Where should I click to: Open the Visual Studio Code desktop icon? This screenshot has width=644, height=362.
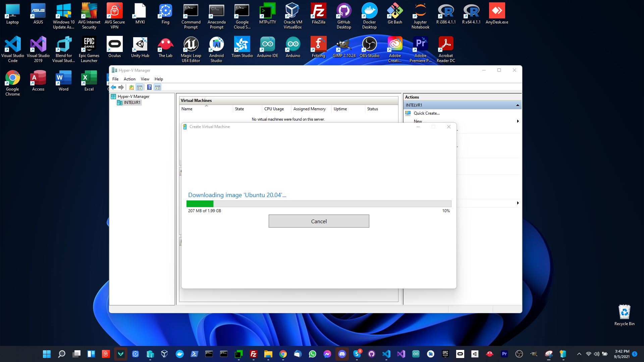click(x=13, y=49)
